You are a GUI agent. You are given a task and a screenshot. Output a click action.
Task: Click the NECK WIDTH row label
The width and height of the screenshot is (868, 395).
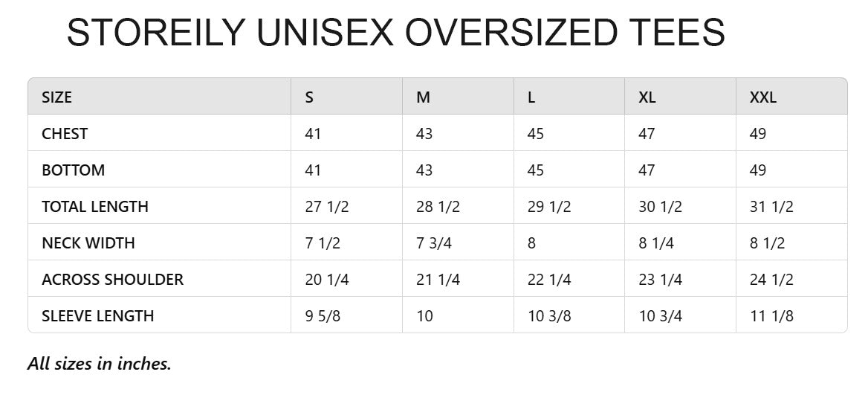88,243
